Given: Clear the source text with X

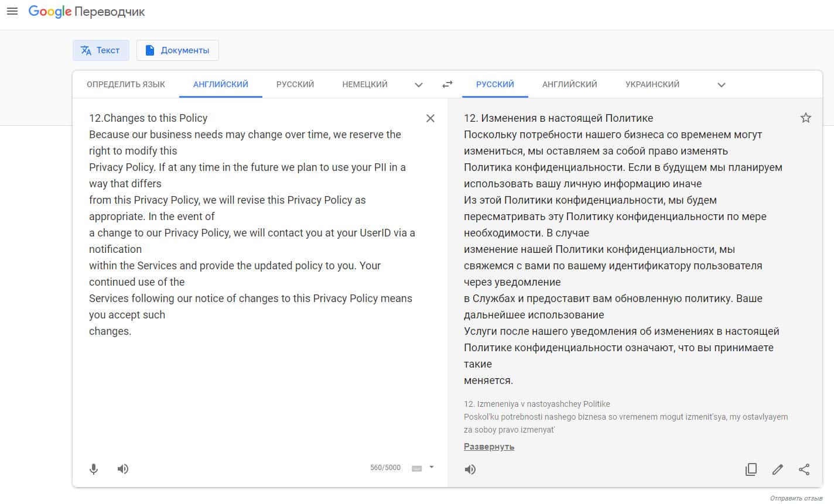Looking at the screenshot, I should pos(430,118).
